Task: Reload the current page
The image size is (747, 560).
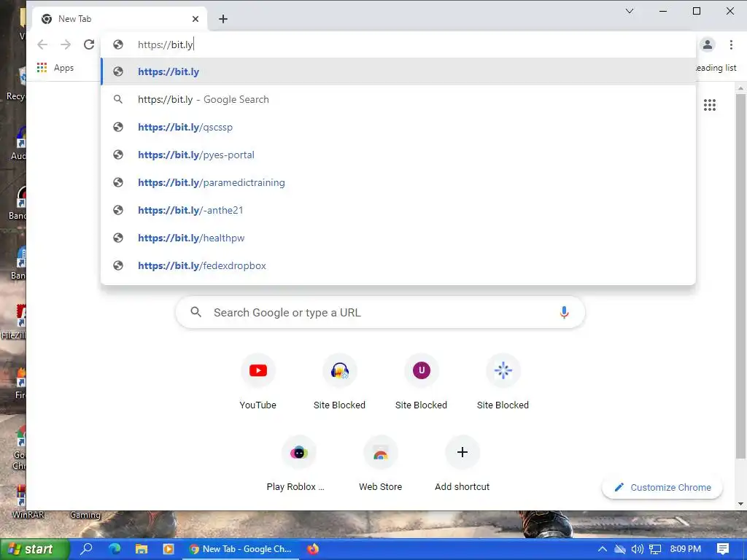Action: click(89, 44)
